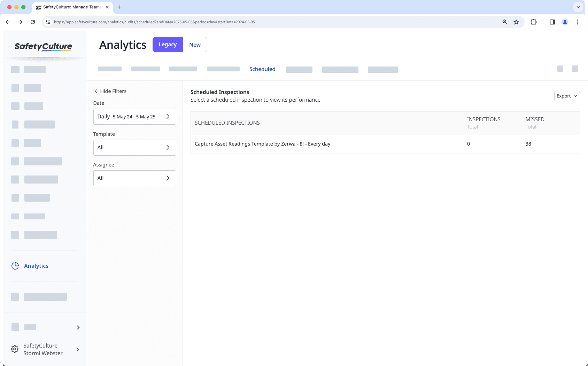Open the tab search chevron in browser title bar
This screenshot has height=366, width=588.
coord(578,7)
